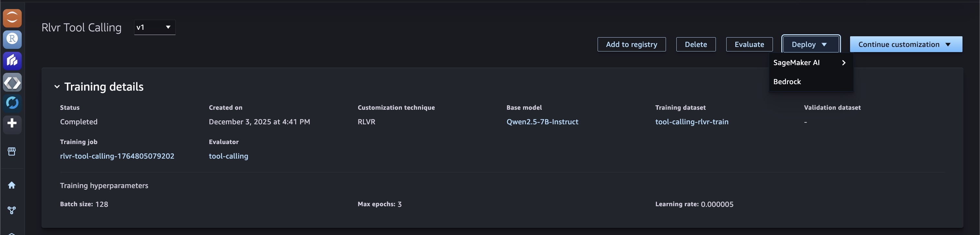Open the graph nodes icon in sidebar
This screenshot has width=980, height=235.
pos(12,210)
